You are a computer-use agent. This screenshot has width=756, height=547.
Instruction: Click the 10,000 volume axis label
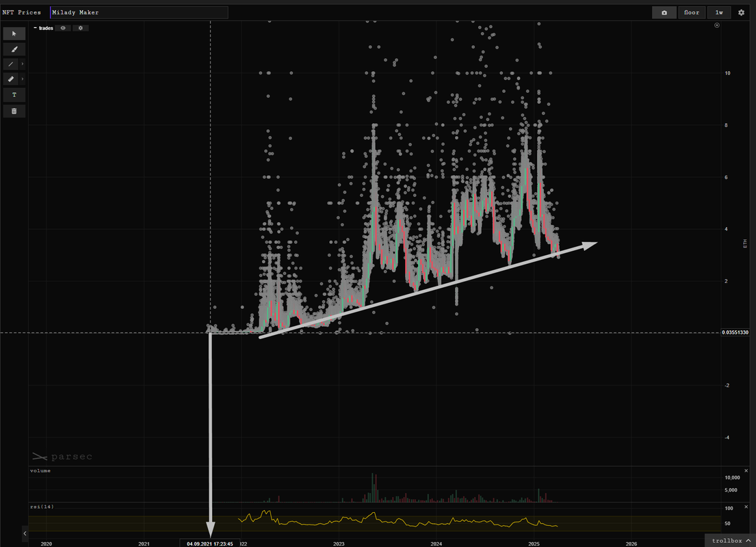point(732,478)
